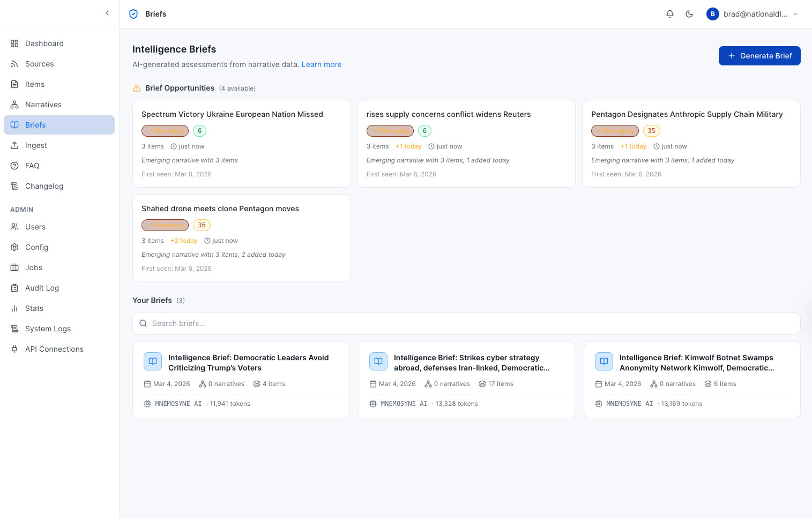Screen dimensions: 812x519
Task: Click the Generate Brief button
Action: point(759,56)
